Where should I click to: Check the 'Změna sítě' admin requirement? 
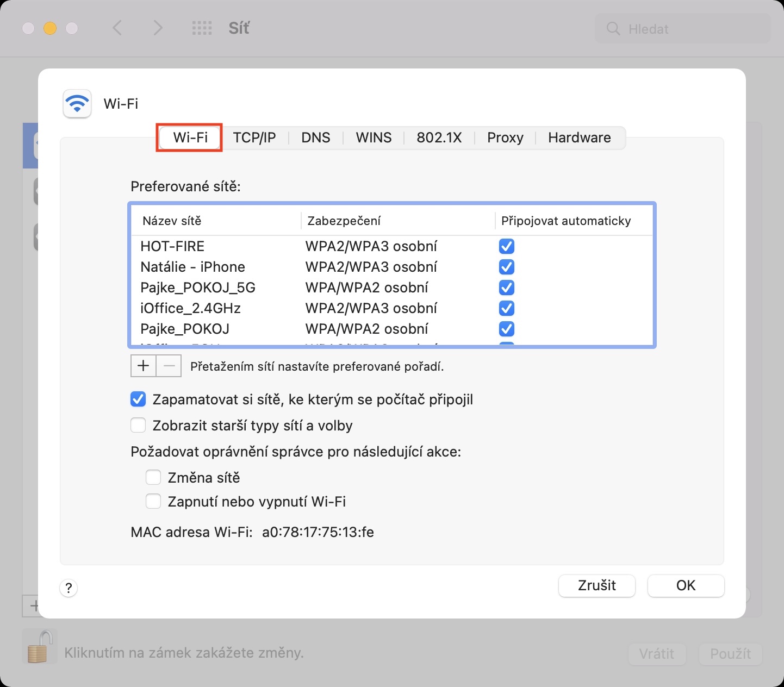(x=153, y=478)
